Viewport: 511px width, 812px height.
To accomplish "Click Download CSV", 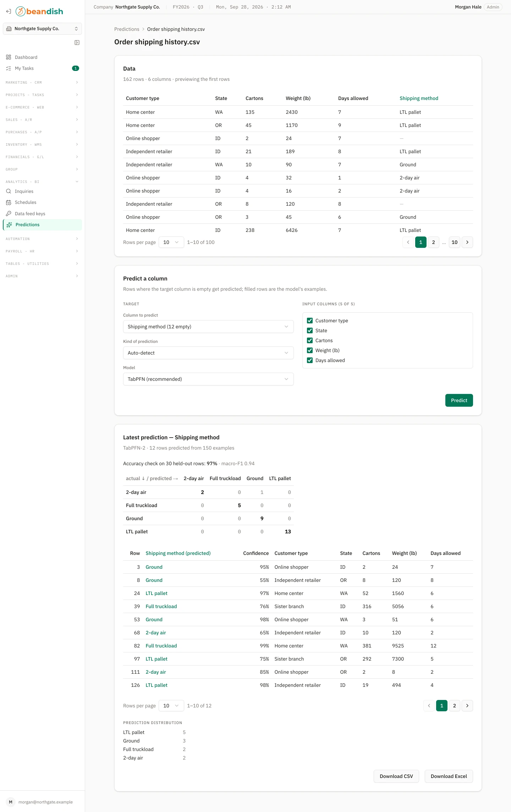I will pyautogui.click(x=396, y=776).
